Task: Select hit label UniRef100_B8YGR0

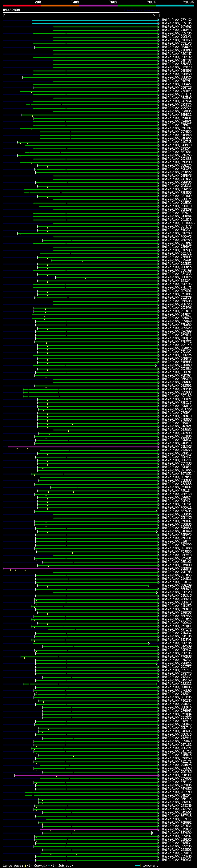Action: (177, 833)
